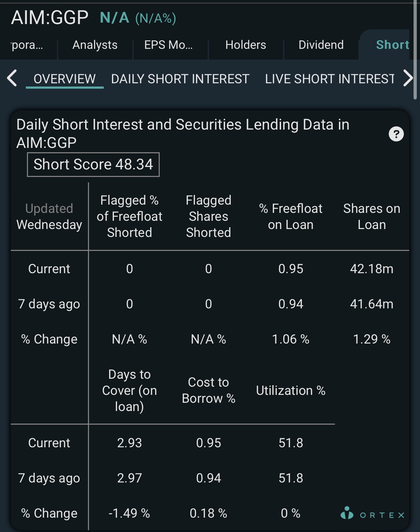Select the Short tab
This screenshot has height=532, width=420.
392,45
